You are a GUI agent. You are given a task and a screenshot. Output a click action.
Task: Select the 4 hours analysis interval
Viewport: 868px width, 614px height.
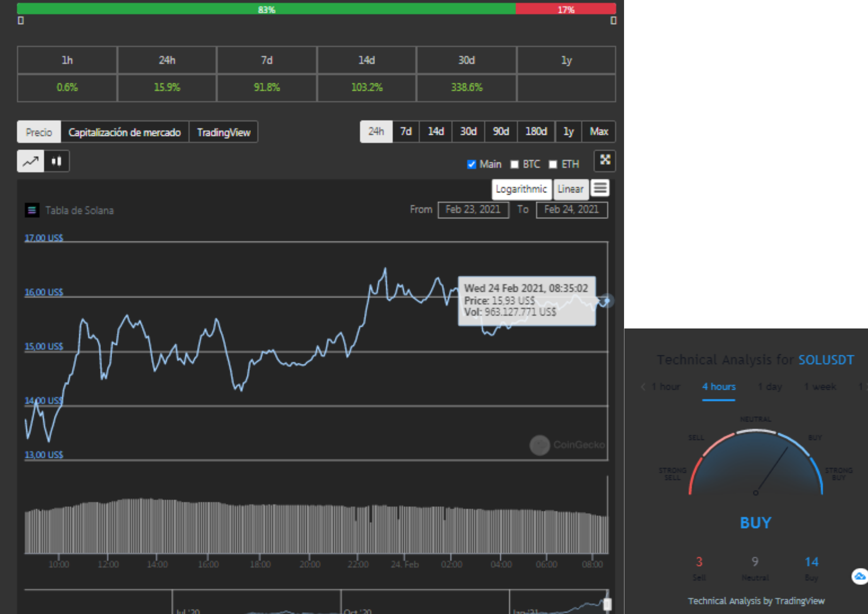pos(719,387)
